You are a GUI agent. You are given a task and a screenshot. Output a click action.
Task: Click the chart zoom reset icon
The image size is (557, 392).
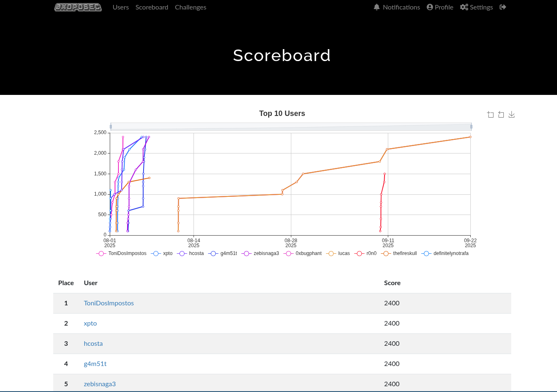501,115
